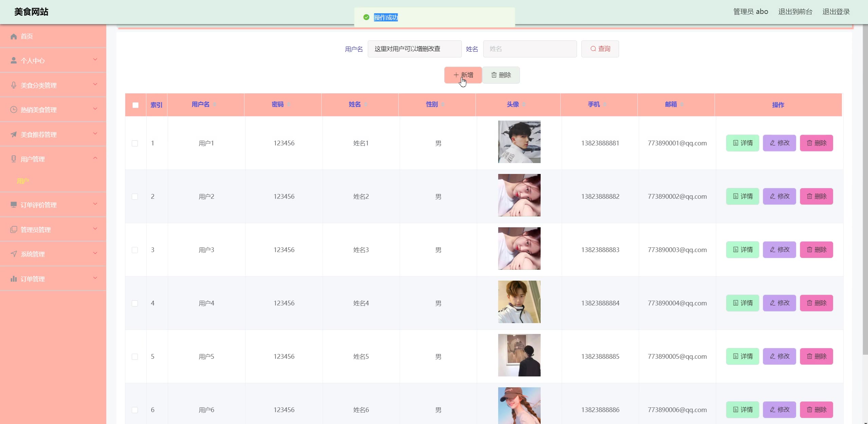Expand the 管理员管理 sidebar chevron
The width and height of the screenshot is (868, 424).
tap(95, 229)
